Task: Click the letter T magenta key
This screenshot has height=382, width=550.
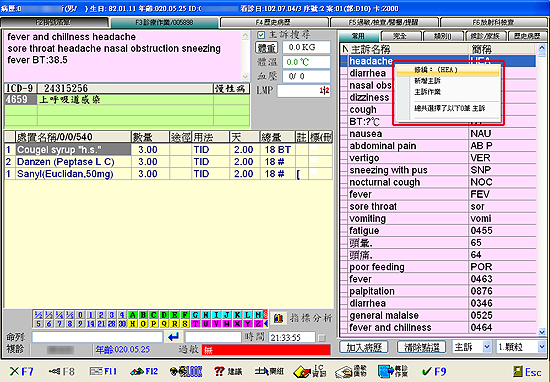Action: 195,323
